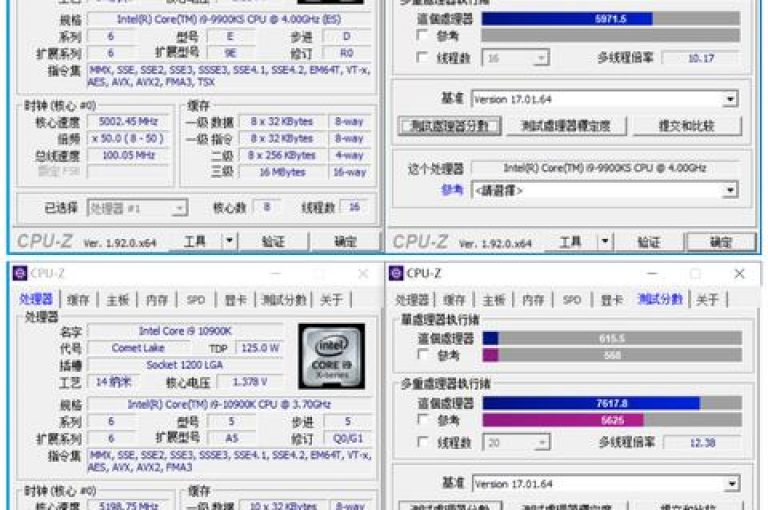This screenshot has width=768, height=510.
Task: Select the 处理器 tab in the 10900K processor window
Action: (x=36, y=299)
